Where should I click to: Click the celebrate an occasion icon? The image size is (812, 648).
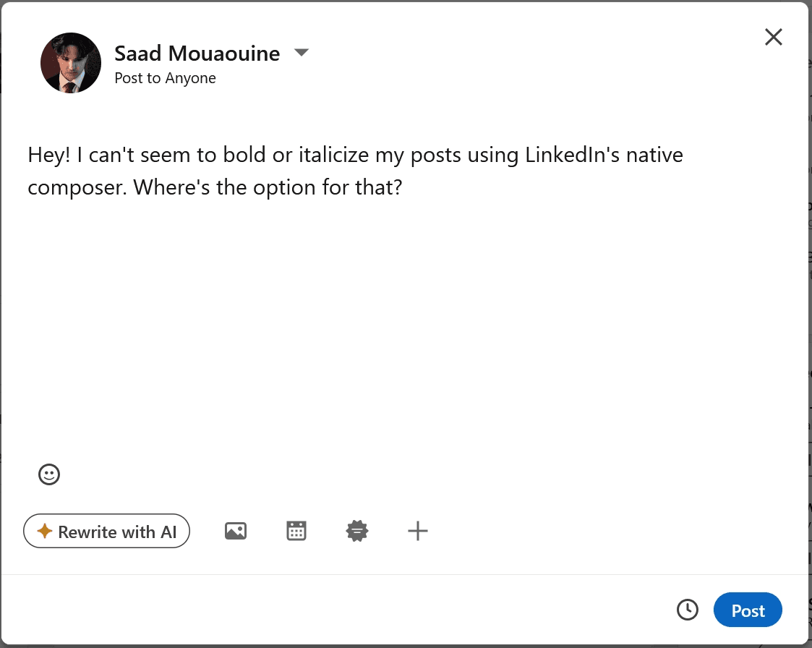point(356,530)
